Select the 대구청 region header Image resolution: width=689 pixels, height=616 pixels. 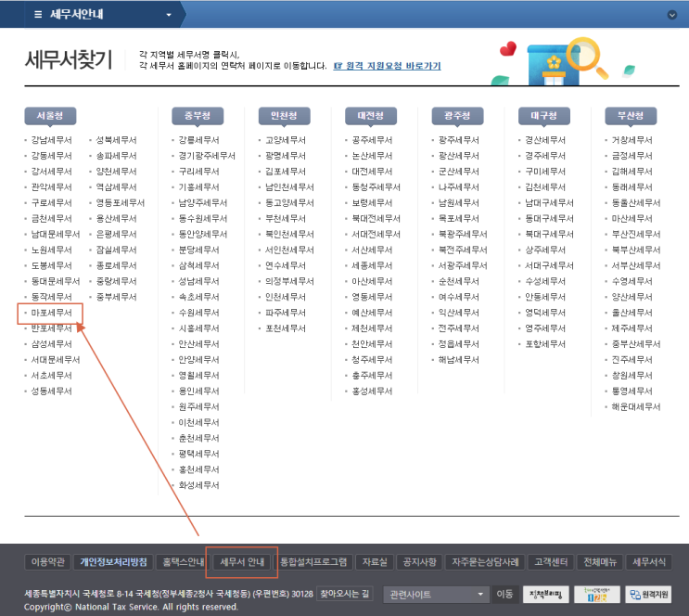pyautogui.click(x=544, y=116)
